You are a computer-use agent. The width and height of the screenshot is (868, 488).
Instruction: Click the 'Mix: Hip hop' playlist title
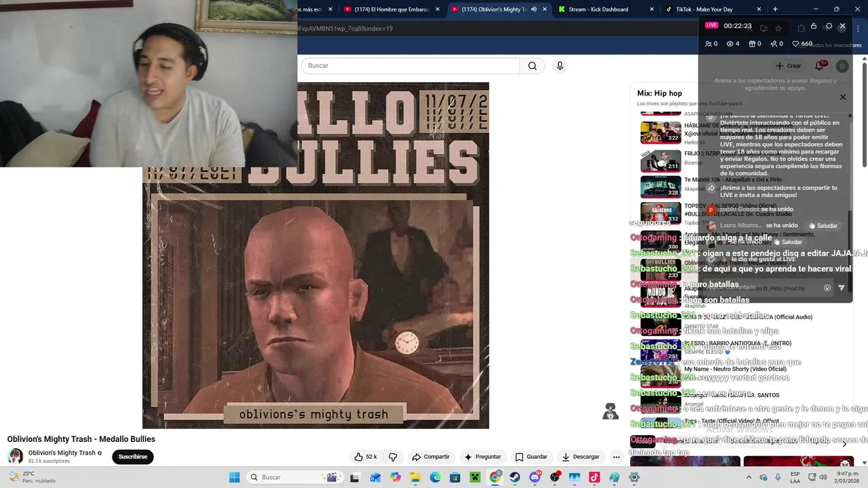(x=659, y=94)
